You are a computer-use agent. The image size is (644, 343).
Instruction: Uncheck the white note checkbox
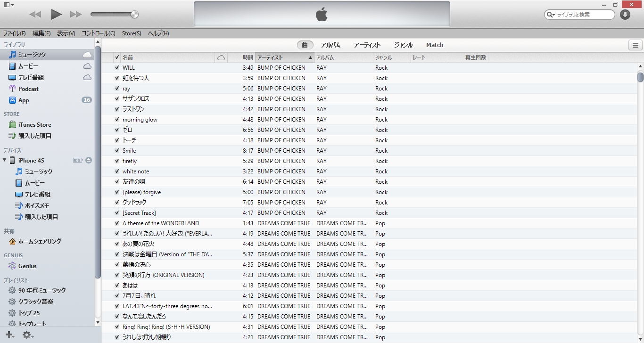click(x=117, y=171)
